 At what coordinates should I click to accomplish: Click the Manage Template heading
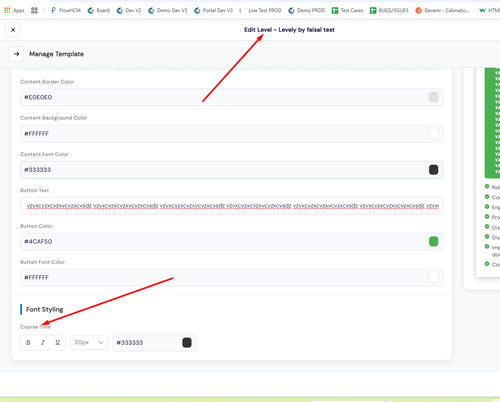tap(56, 54)
